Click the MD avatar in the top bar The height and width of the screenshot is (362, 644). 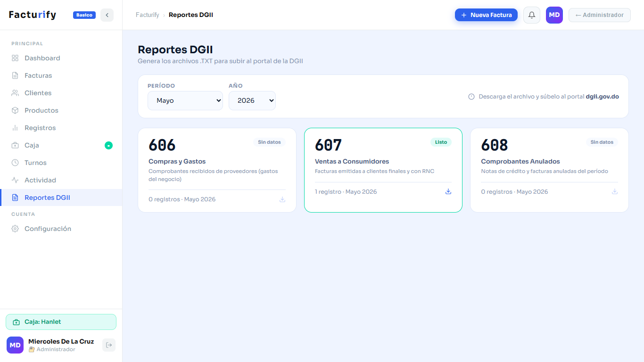(x=554, y=15)
